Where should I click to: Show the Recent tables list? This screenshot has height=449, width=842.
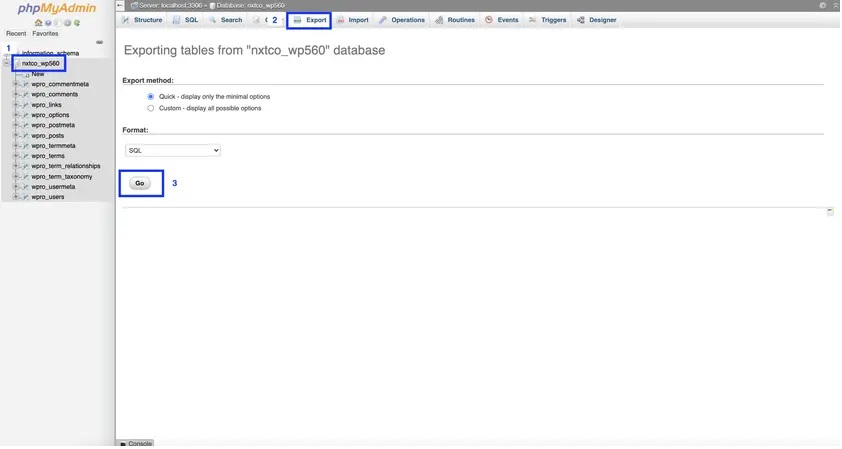click(x=16, y=33)
